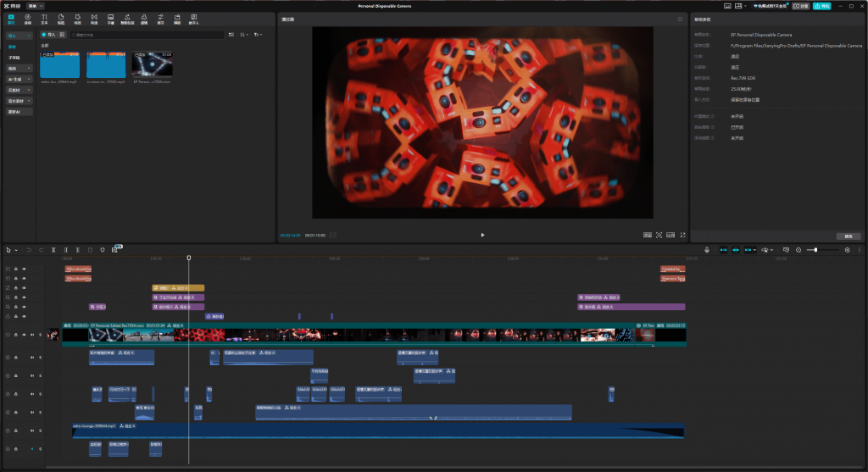The width and height of the screenshot is (868, 472).
Task: Open the player panel hamburger menu
Action: pos(680,19)
